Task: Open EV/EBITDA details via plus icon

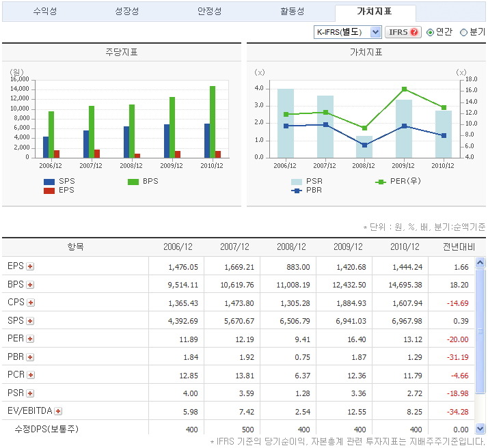Action: (58, 411)
